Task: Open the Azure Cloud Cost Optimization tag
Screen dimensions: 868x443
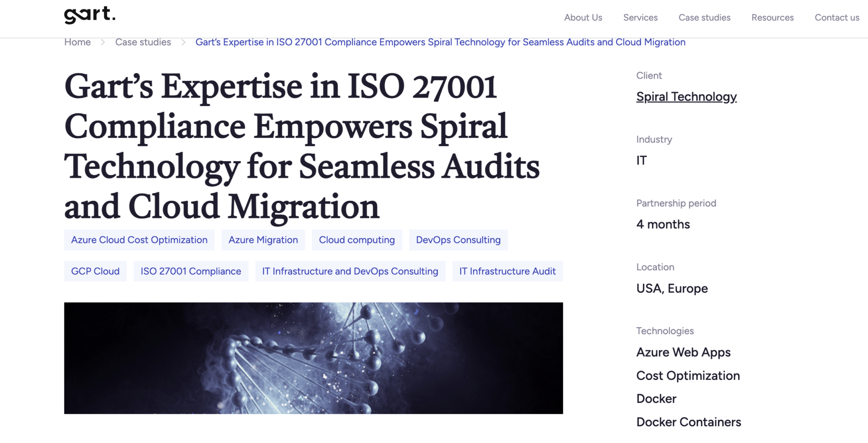Action: pos(139,240)
